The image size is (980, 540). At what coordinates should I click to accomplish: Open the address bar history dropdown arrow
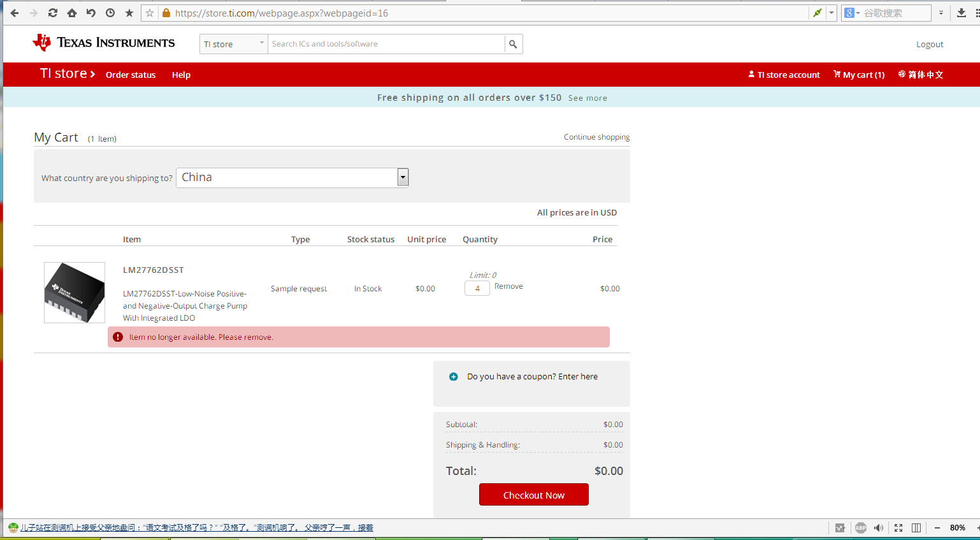832,13
